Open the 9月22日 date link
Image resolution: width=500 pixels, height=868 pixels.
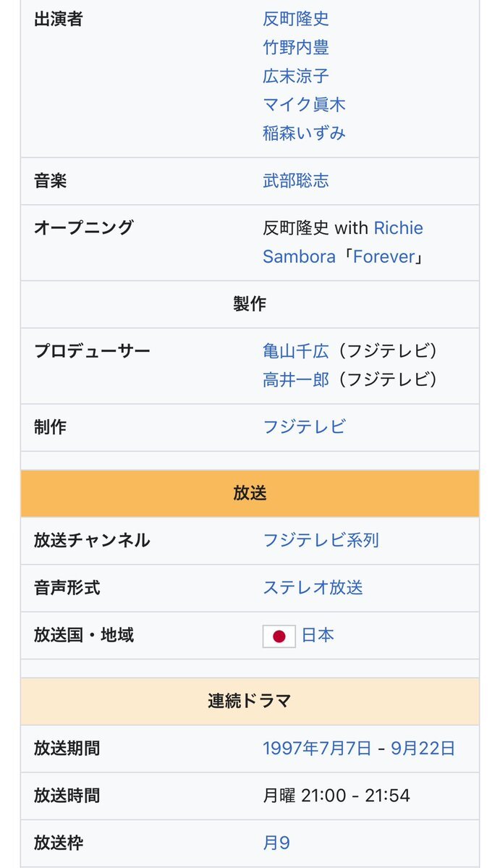point(423,749)
